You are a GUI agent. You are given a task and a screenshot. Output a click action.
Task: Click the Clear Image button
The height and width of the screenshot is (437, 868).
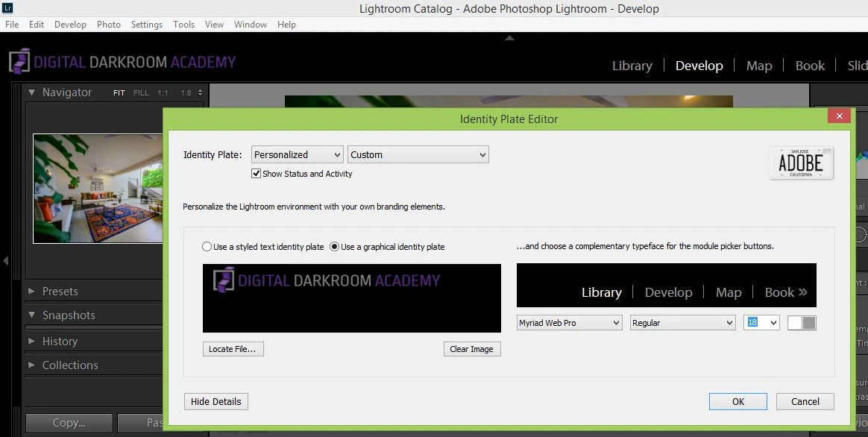(x=472, y=349)
